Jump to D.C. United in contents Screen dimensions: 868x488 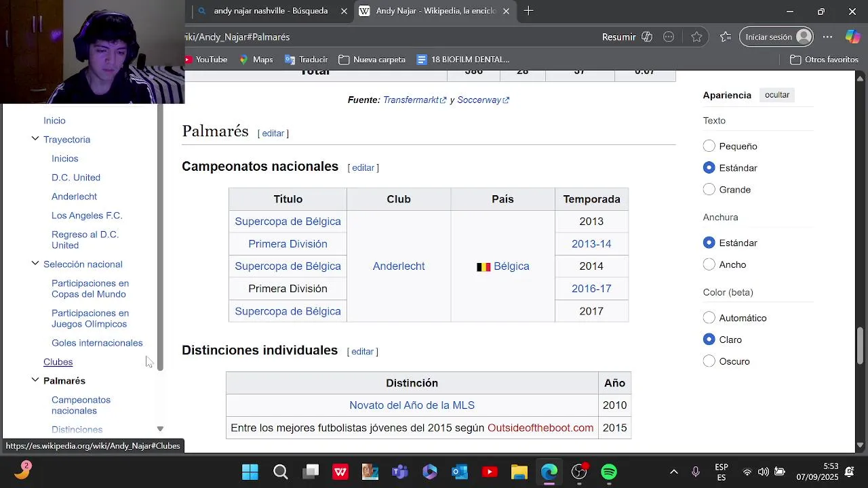pos(76,178)
